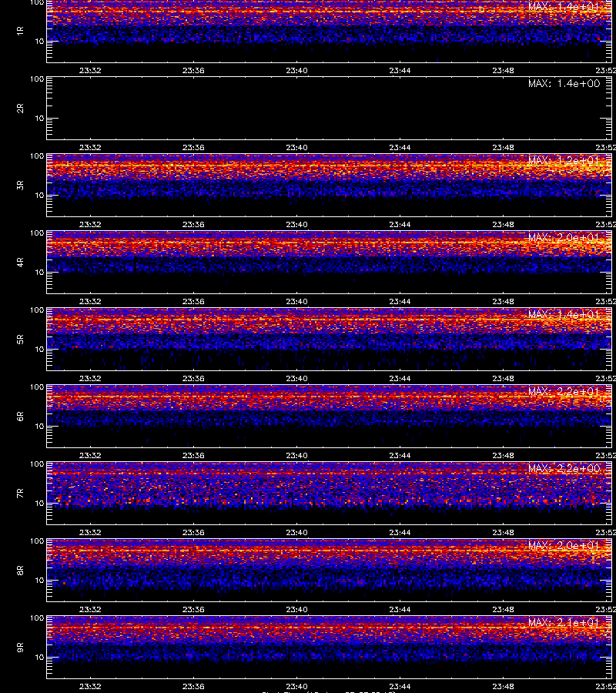
Task: Click the 10 y-axis label of 9R panel
Action: 39,658
